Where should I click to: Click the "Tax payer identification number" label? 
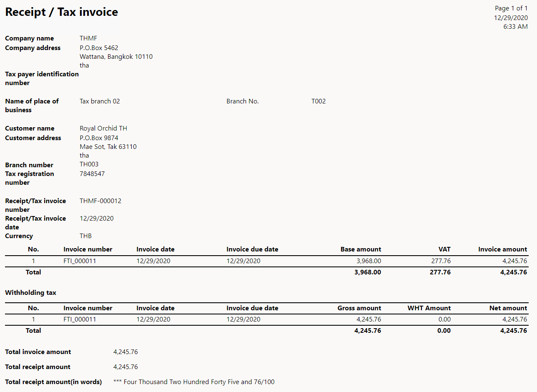click(x=42, y=78)
